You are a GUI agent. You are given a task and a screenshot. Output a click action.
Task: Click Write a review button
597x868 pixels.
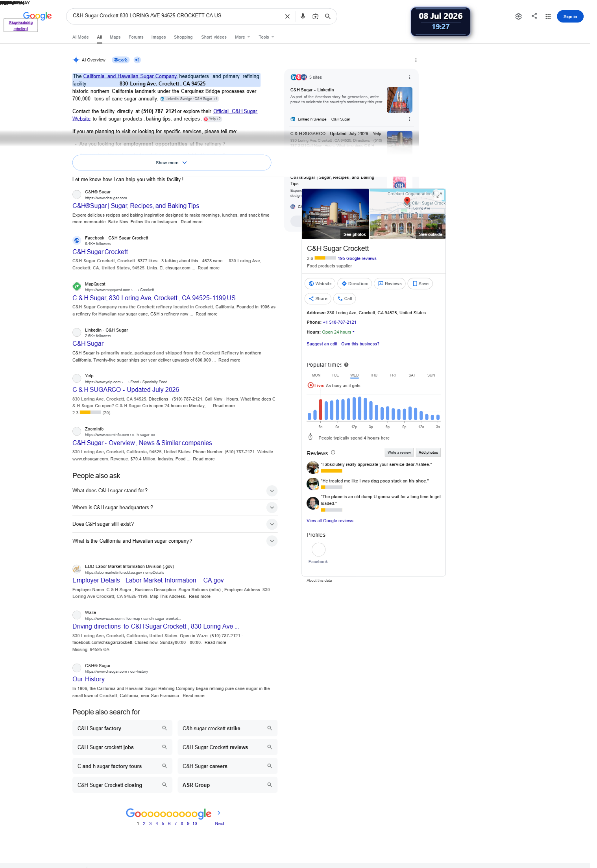[x=399, y=453]
